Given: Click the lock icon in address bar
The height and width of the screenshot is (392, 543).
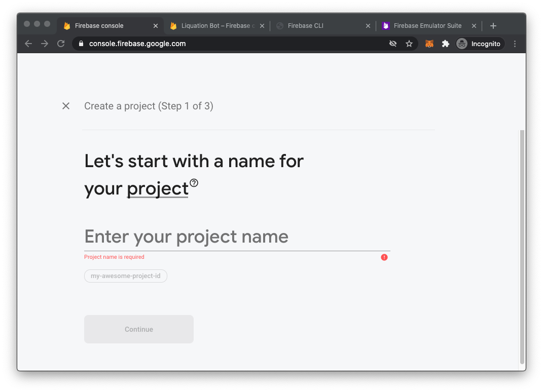Looking at the screenshot, I should coord(81,44).
